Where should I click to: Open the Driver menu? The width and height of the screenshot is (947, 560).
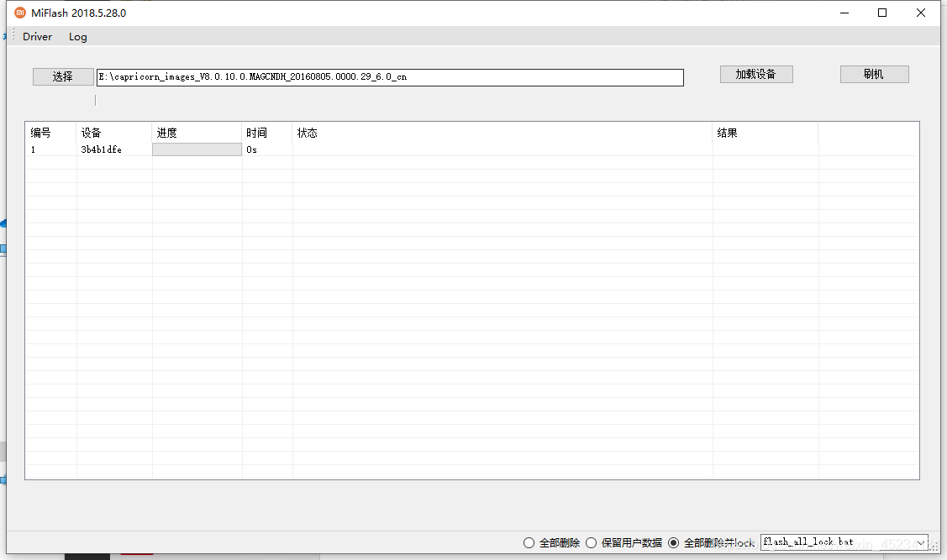coord(38,37)
